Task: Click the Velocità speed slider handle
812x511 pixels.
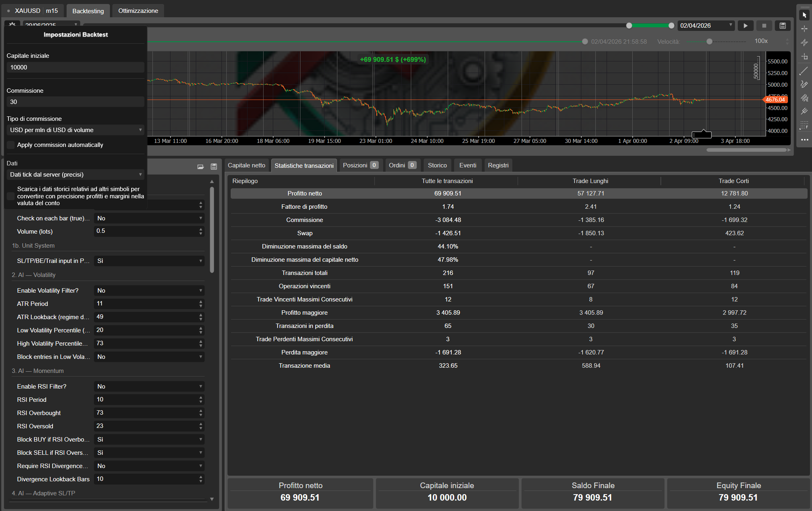Action: point(709,41)
